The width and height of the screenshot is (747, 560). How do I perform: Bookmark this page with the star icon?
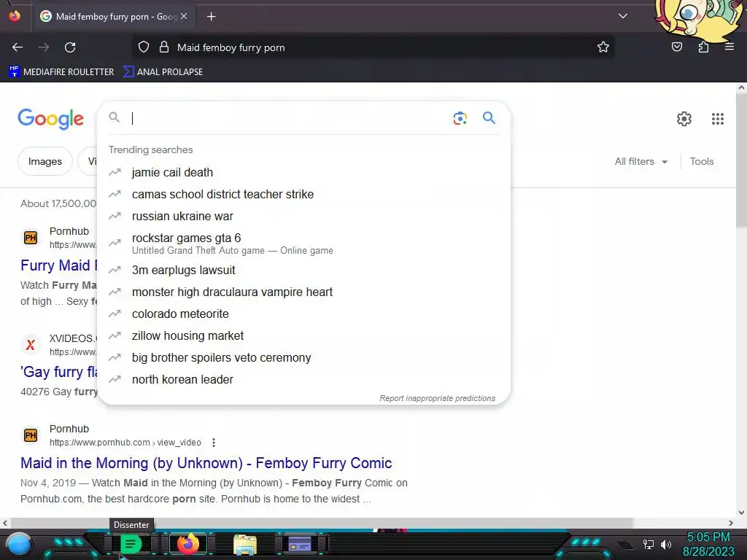click(603, 47)
